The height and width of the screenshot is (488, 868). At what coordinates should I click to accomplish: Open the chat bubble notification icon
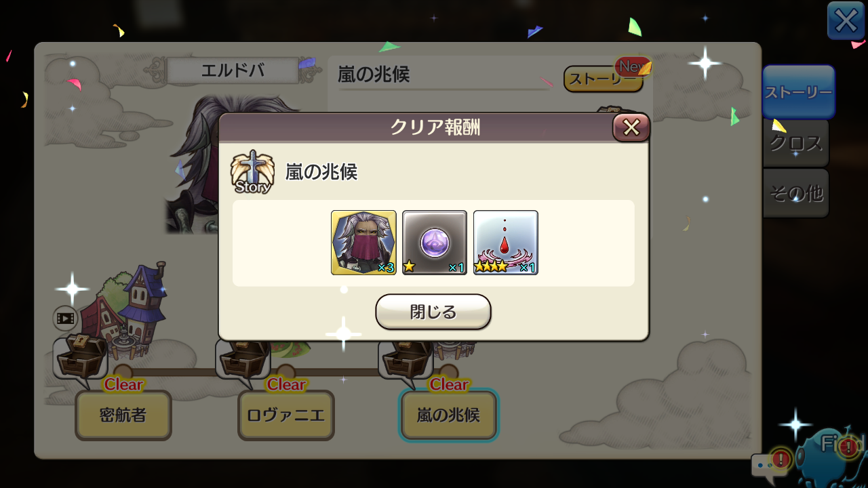tap(771, 466)
